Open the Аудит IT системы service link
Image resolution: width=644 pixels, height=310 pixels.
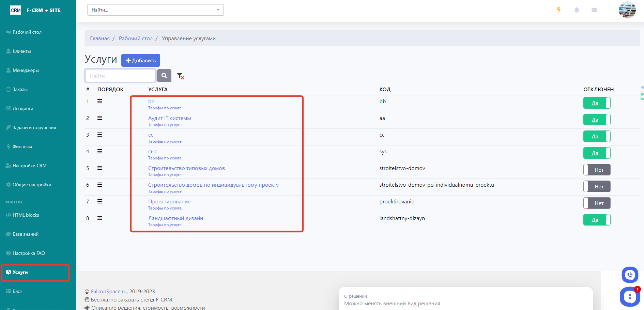[x=169, y=118]
